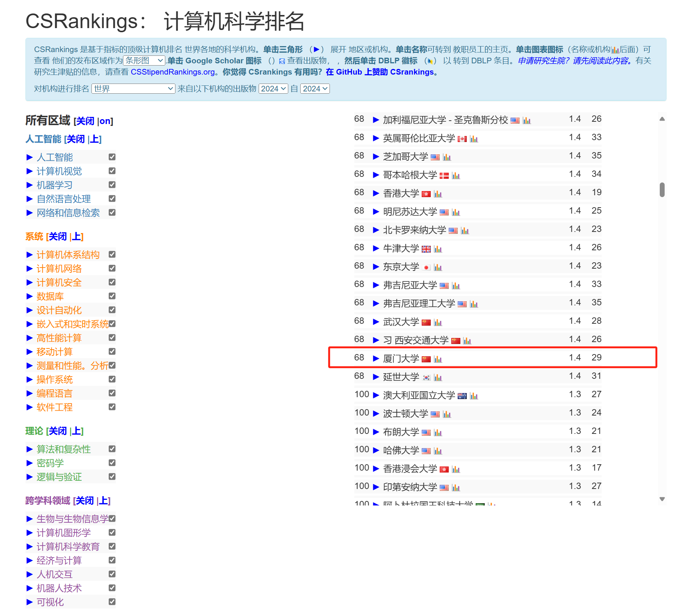This screenshot has width=686, height=616.
Task: Disable the 密码学 area checkbox
Action: point(112,463)
